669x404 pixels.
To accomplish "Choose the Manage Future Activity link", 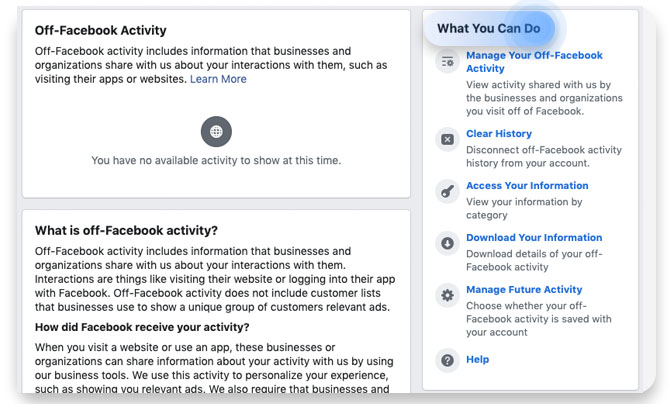I will (524, 289).
